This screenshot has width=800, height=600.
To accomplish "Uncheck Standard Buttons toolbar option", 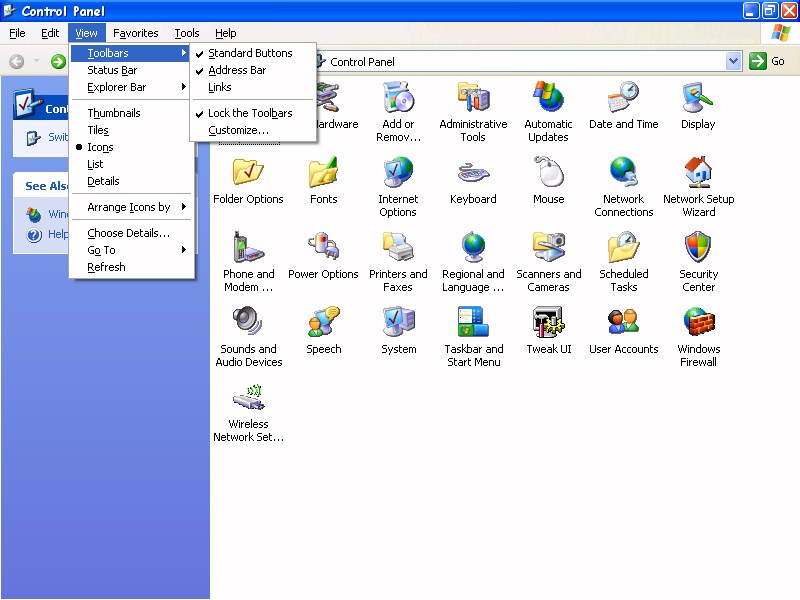I will [253, 53].
